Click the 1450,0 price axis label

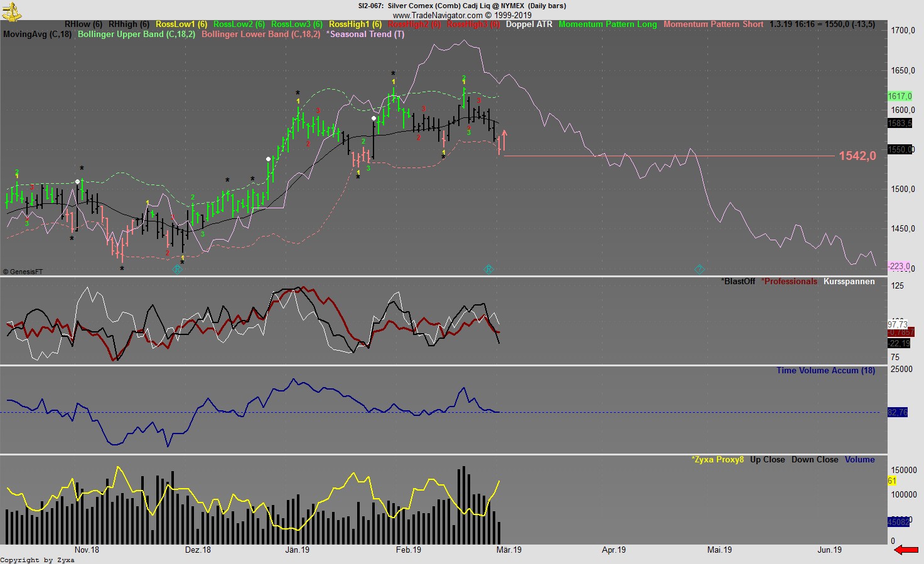click(x=903, y=229)
